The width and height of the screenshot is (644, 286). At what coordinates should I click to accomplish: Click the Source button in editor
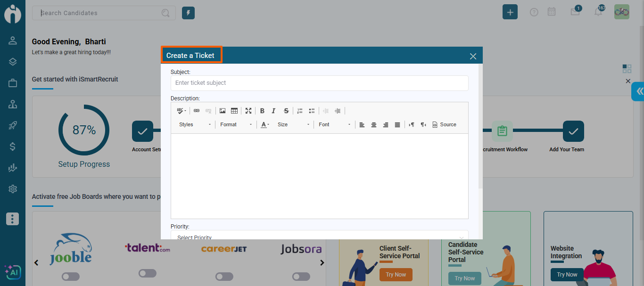(x=444, y=125)
